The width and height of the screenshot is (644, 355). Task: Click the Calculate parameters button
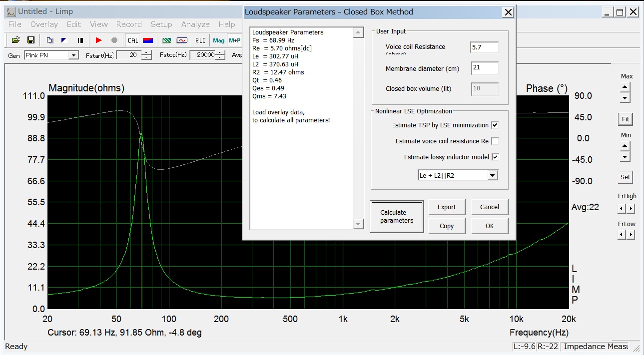397,217
